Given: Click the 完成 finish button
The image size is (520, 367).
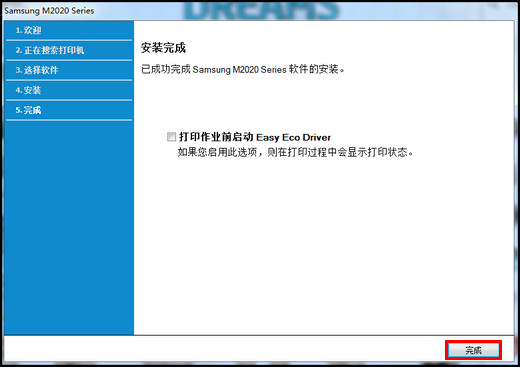Looking at the screenshot, I should (x=473, y=350).
